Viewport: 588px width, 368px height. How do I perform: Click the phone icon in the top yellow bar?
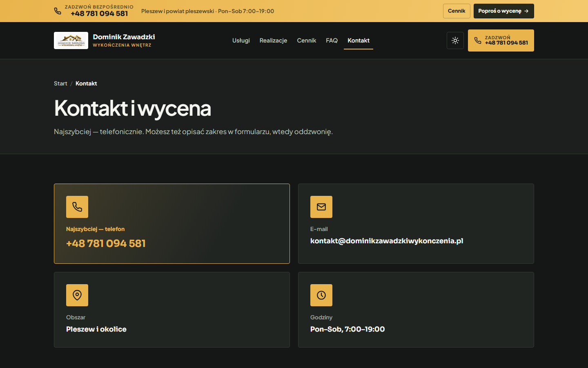pos(58,11)
